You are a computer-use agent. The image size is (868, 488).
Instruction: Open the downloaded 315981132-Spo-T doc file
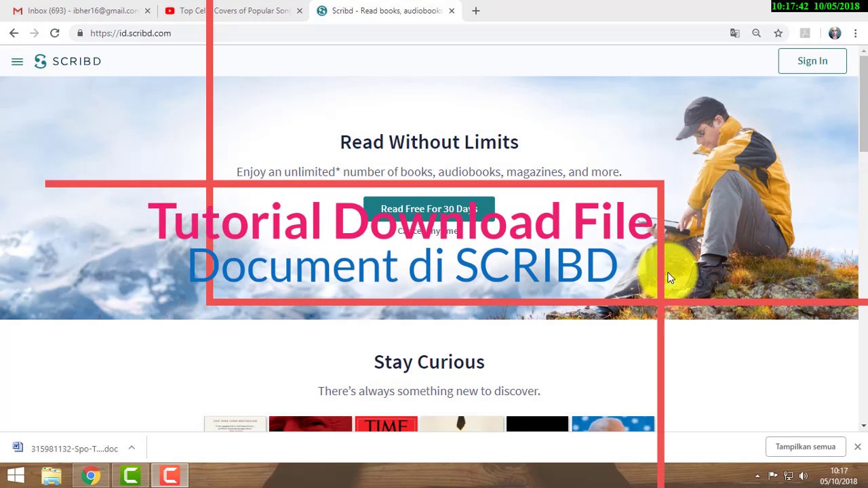point(66,449)
